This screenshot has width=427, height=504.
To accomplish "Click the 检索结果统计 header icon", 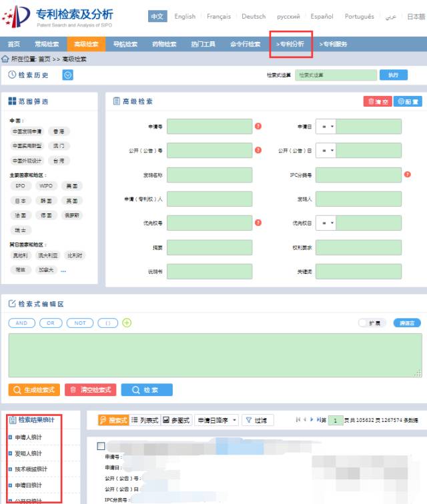I will [x=13, y=420].
